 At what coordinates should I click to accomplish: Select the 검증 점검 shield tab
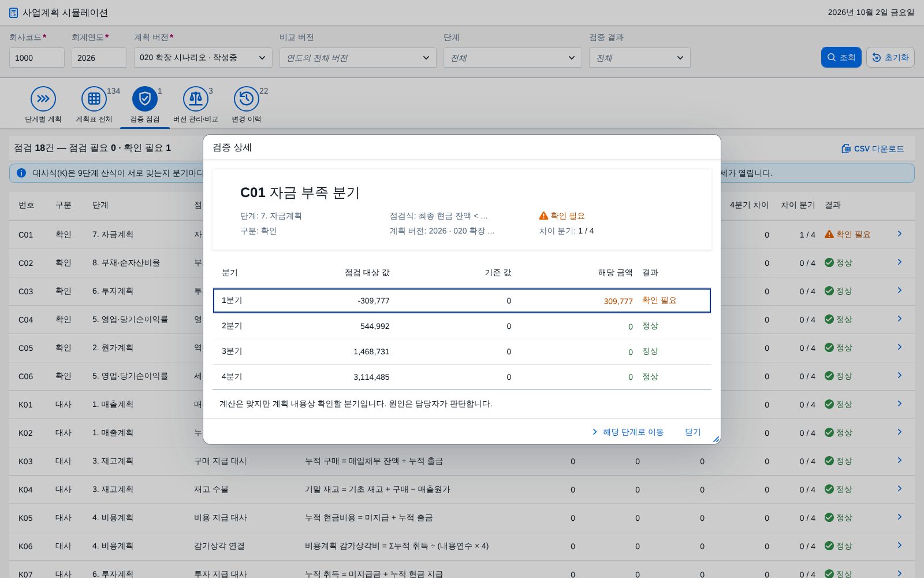145,99
